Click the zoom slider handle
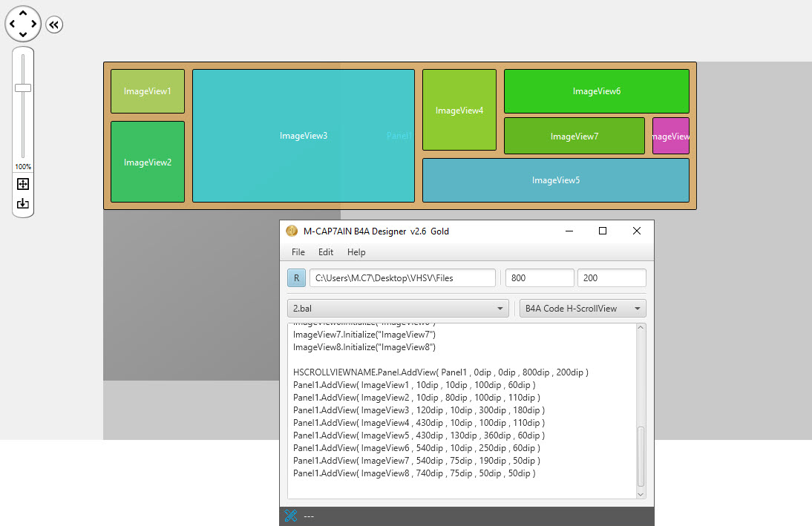Viewport: 812px width, 526px height. click(x=23, y=88)
